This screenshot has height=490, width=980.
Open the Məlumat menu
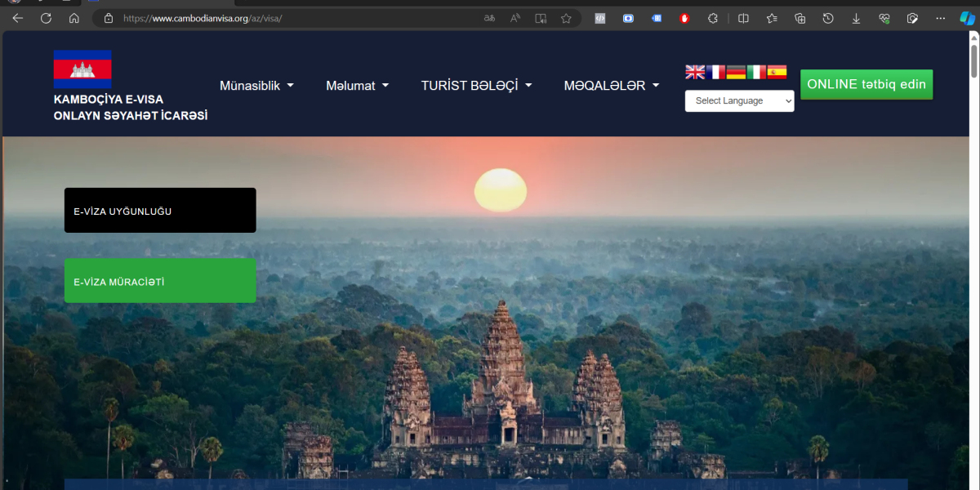point(357,85)
